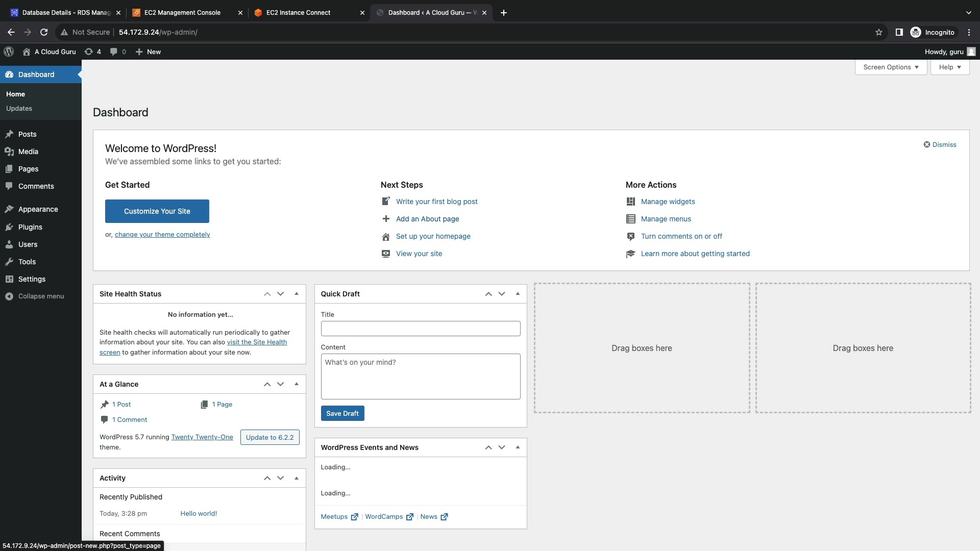The width and height of the screenshot is (980, 551).
Task: Dismiss the Welcome to WordPress panel
Action: click(940, 144)
